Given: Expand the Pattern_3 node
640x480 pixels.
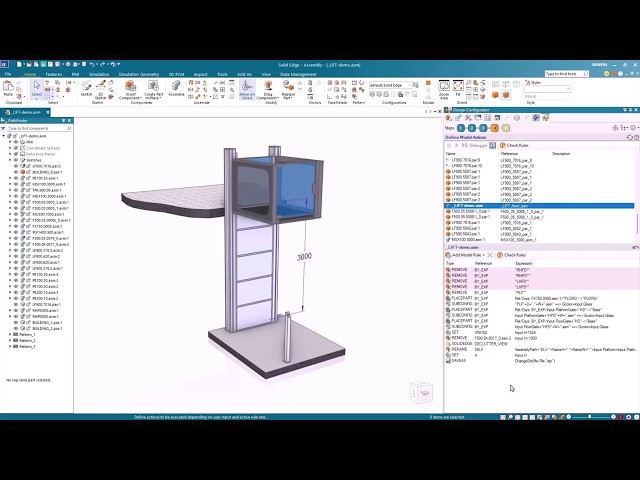Looking at the screenshot, I should coord(10,346).
